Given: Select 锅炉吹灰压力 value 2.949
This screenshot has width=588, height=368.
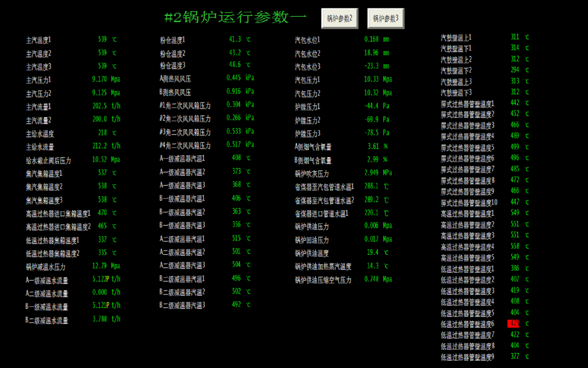Looking at the screenshot, I should (x=372, y=173).
